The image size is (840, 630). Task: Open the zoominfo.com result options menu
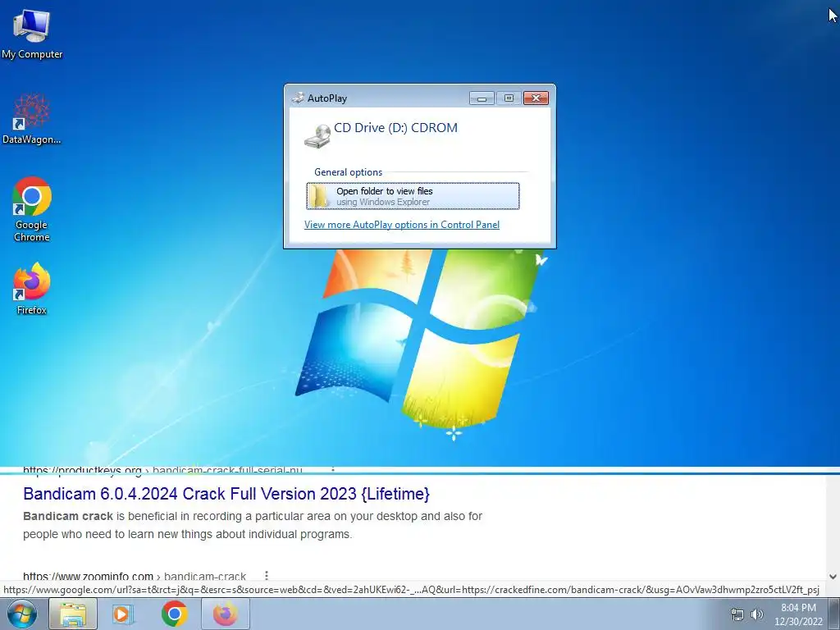267,576
